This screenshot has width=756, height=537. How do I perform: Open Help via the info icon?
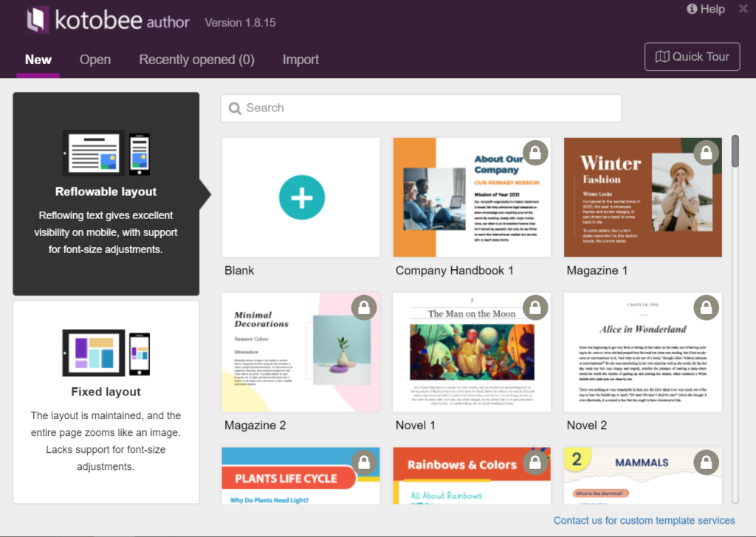click(x=693, y=9)
